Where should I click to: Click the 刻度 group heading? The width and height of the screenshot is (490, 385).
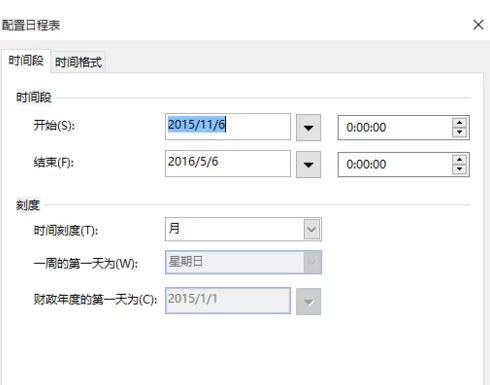click(x=28, y=205)
